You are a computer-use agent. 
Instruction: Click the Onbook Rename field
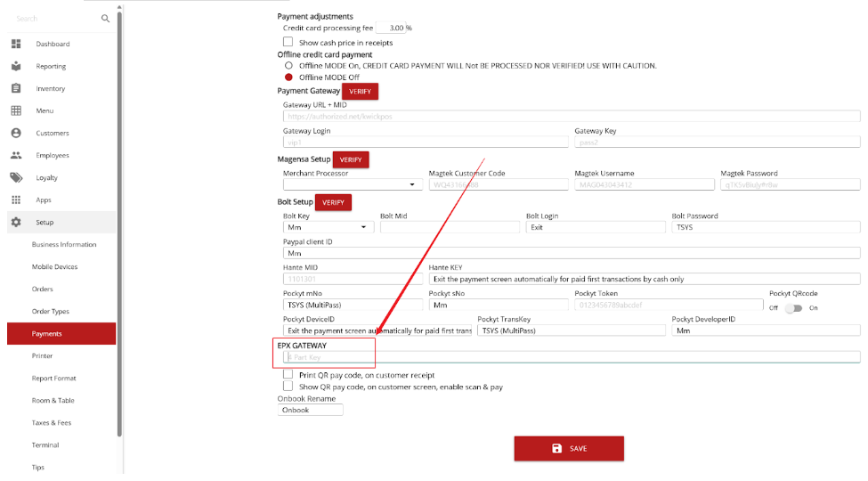click(x=310, y=410)
